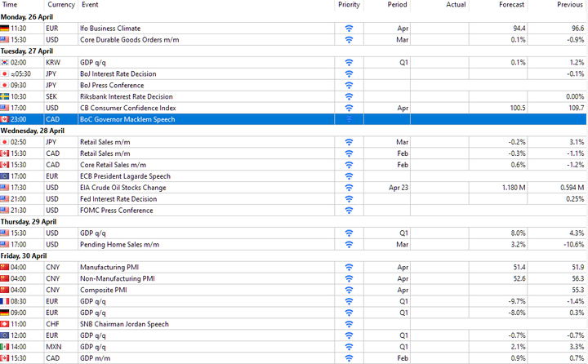
Task: Click the Swedish flag for Riksbank decision
Action: (5, 97)
